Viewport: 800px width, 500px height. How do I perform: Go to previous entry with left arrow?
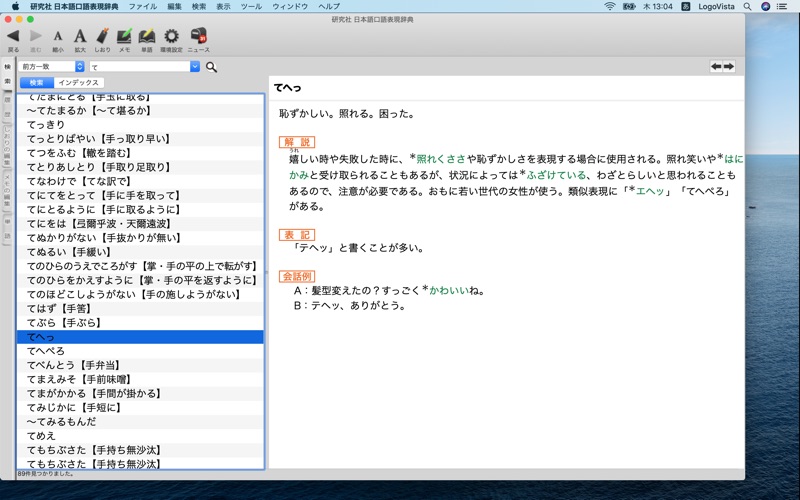coord(716,66)
